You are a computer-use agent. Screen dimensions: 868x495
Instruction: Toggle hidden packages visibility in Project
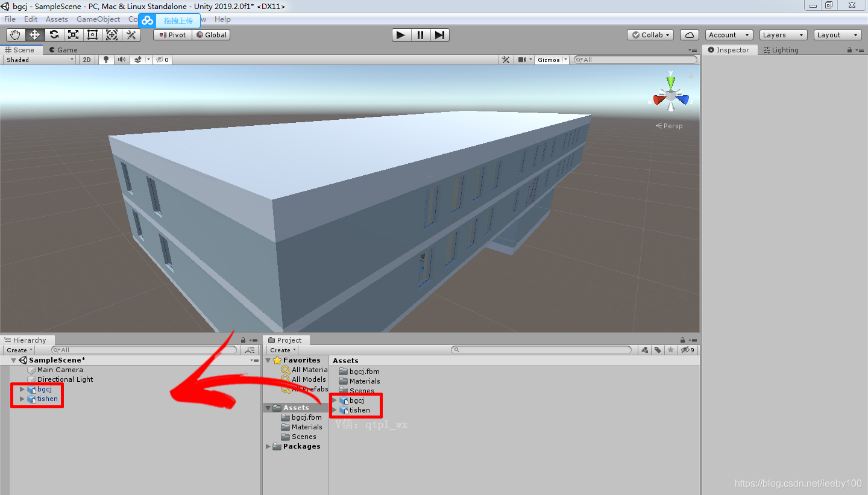pos(688,350)
